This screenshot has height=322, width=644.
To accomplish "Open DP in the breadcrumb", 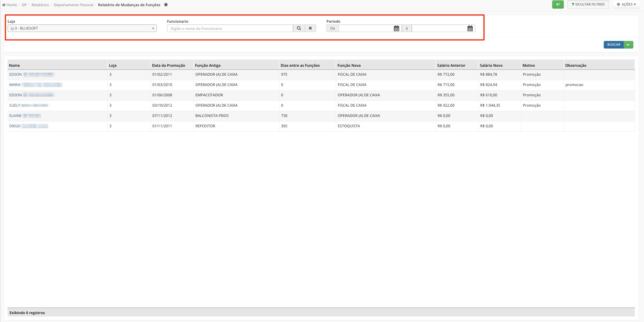I will pos(24,5).
